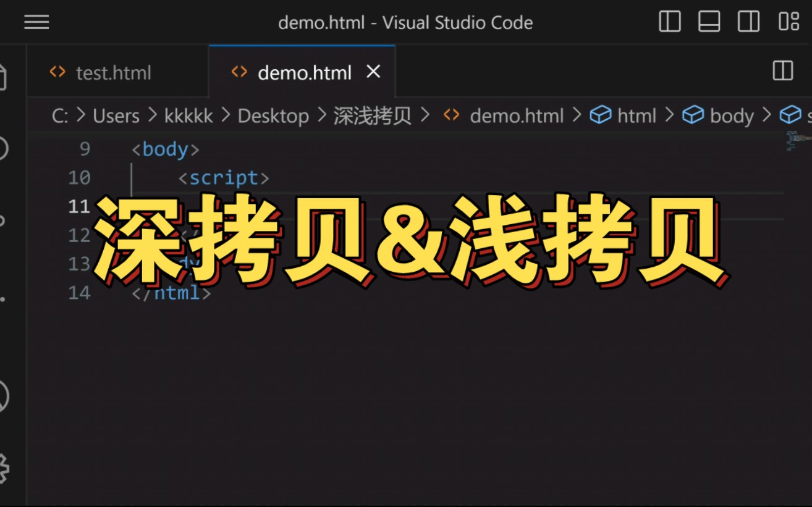This screenshot has width=812, height=507.
Task: Click the Users breadcrumb segment
Action: click(x=116, y=116)
